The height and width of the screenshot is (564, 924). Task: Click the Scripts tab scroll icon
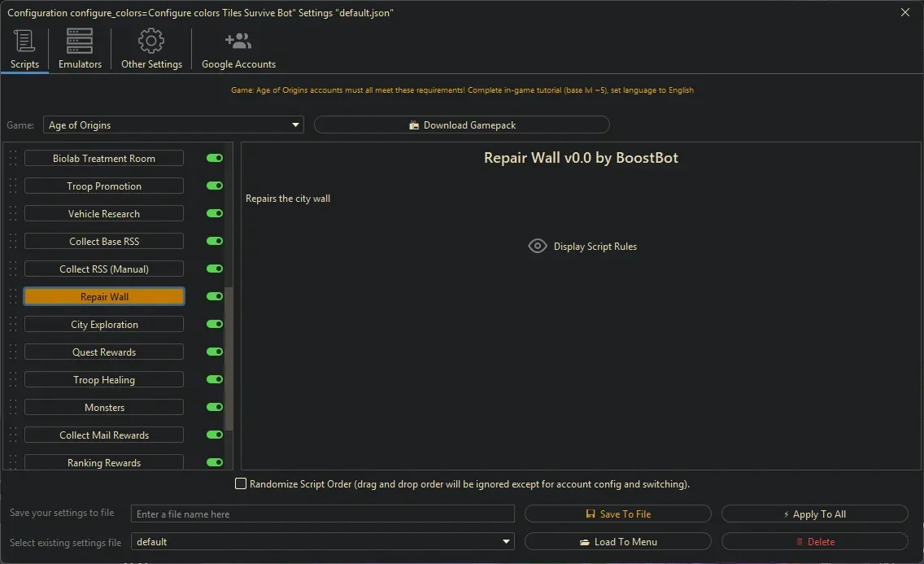pos(24,40)
